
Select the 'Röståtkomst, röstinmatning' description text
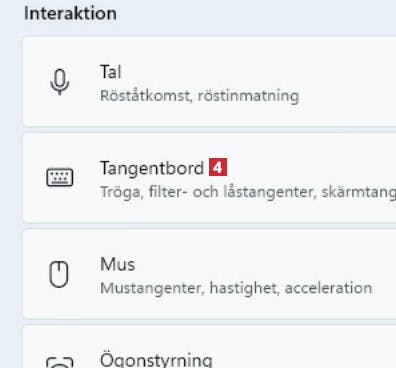(x=199, y=96)
